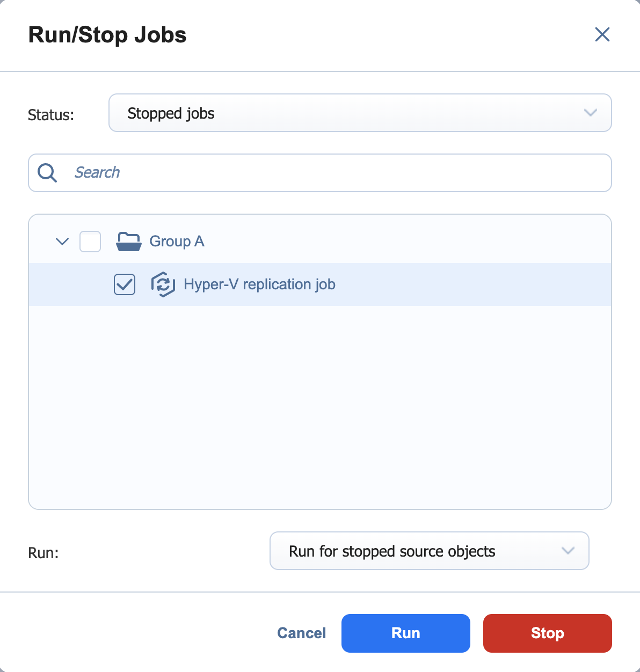Open the Status dropdown showing Stopped jobs

point(360,113)
